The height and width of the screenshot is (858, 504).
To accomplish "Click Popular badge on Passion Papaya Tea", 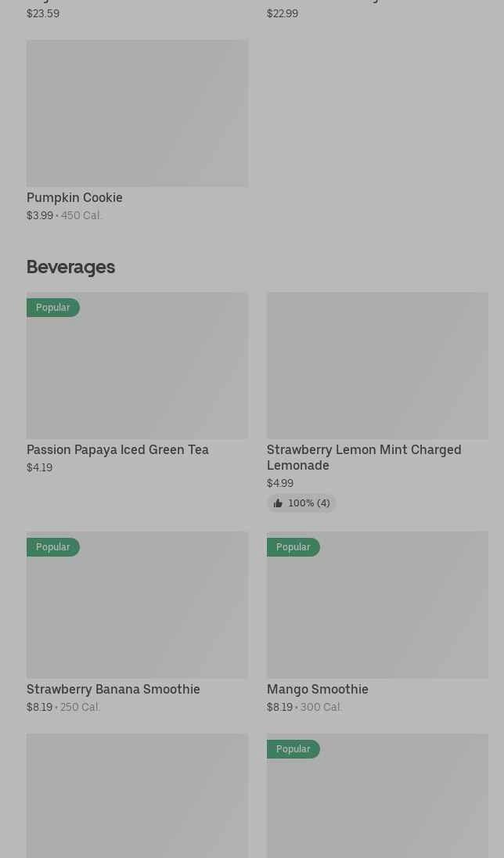I will (x=53, y=308).
